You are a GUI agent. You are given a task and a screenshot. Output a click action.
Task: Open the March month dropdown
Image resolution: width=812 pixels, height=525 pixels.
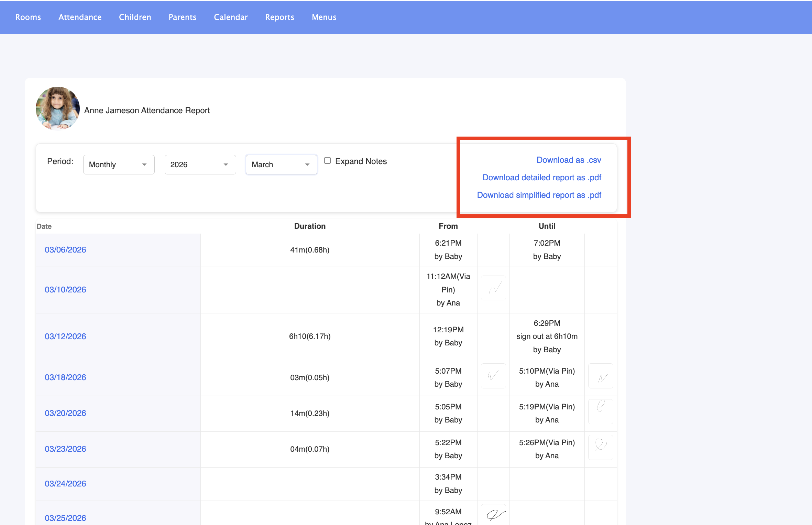(281, 164)
